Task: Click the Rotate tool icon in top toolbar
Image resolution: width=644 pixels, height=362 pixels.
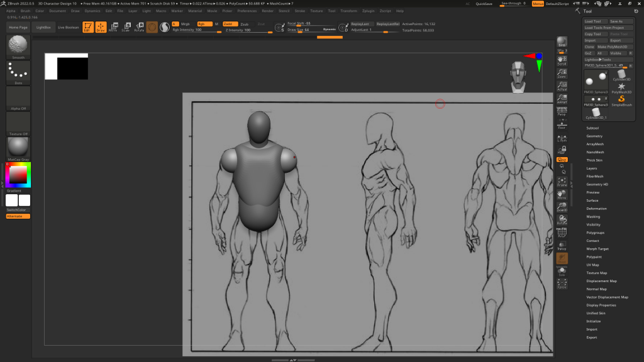Action: click(139, 27)
